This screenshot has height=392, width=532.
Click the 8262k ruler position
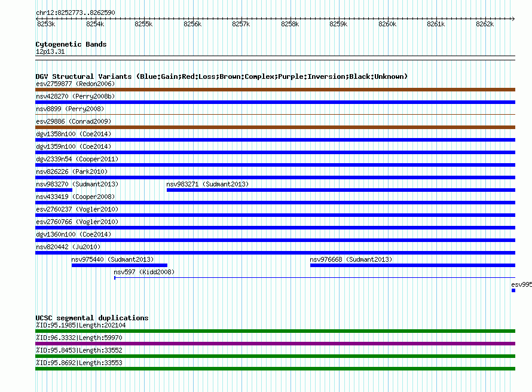click(x=485, y=24)
